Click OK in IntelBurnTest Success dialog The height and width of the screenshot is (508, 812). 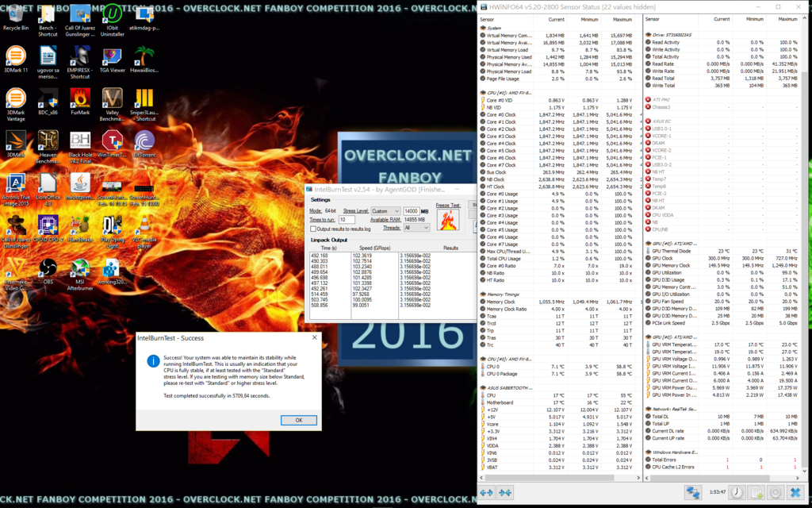[299, 420]
